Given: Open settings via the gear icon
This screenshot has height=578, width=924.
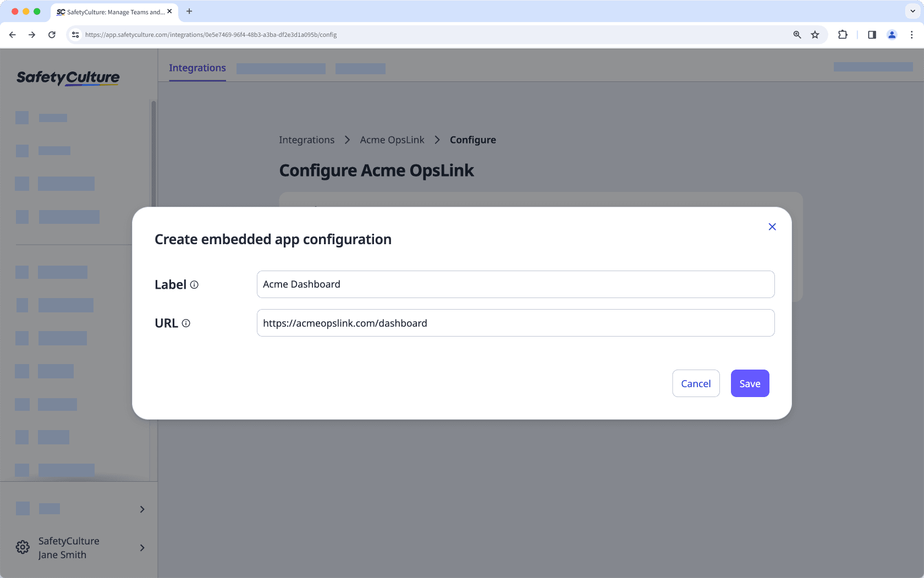Looking at the screenshot, I should (22, 547).
